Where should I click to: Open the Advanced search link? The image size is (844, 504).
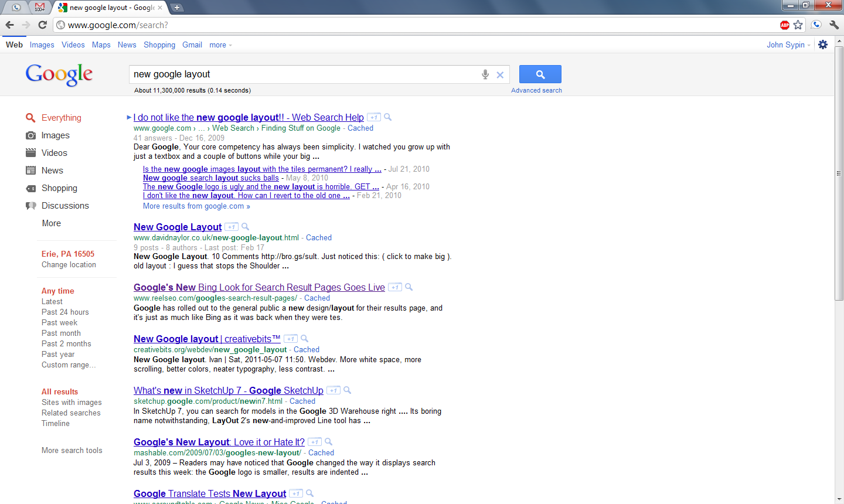(x=536, y=90)
